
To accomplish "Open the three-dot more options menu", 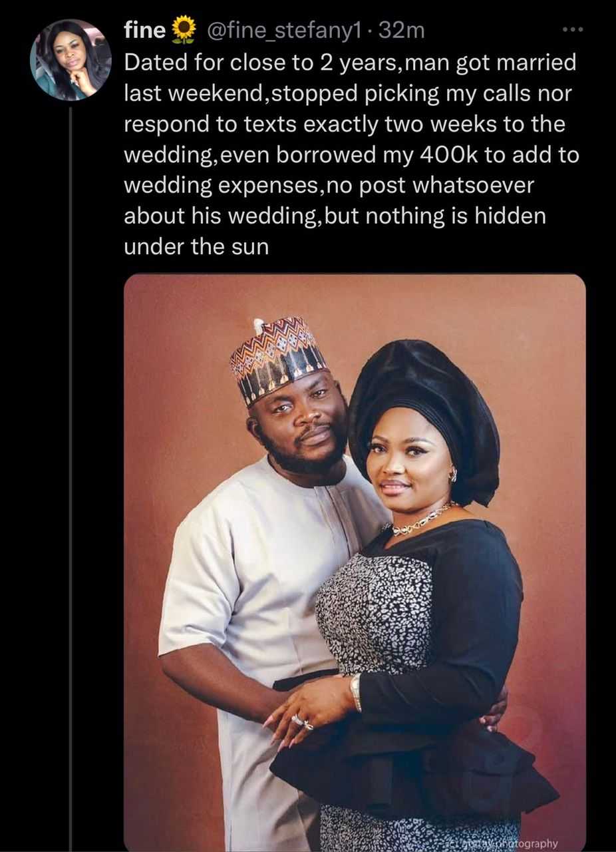I will (x=572, y=30).
